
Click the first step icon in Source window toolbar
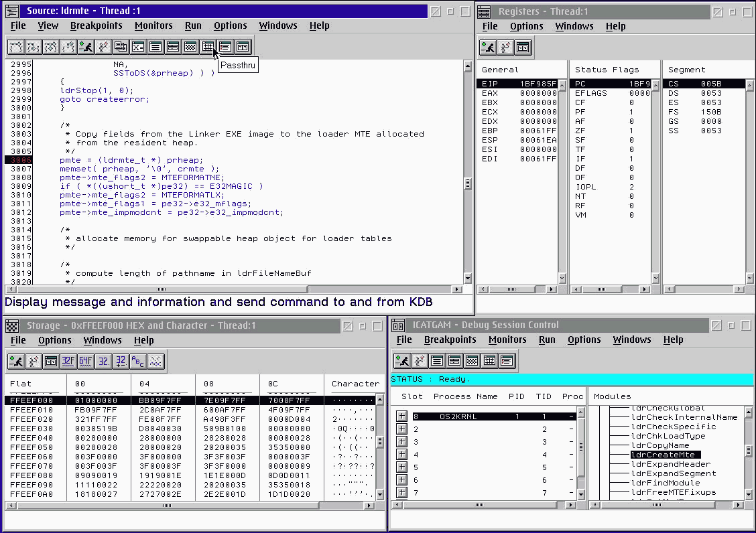point(16,47)
